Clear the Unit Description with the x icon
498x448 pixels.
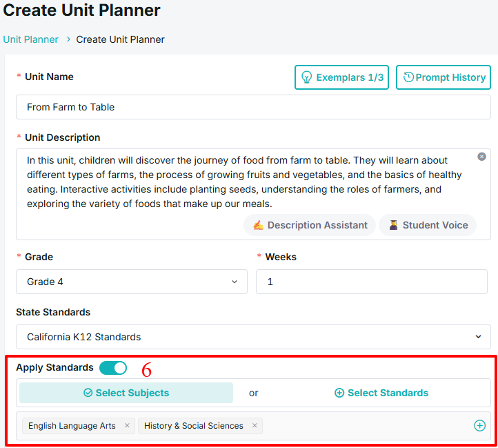[481, 157]
